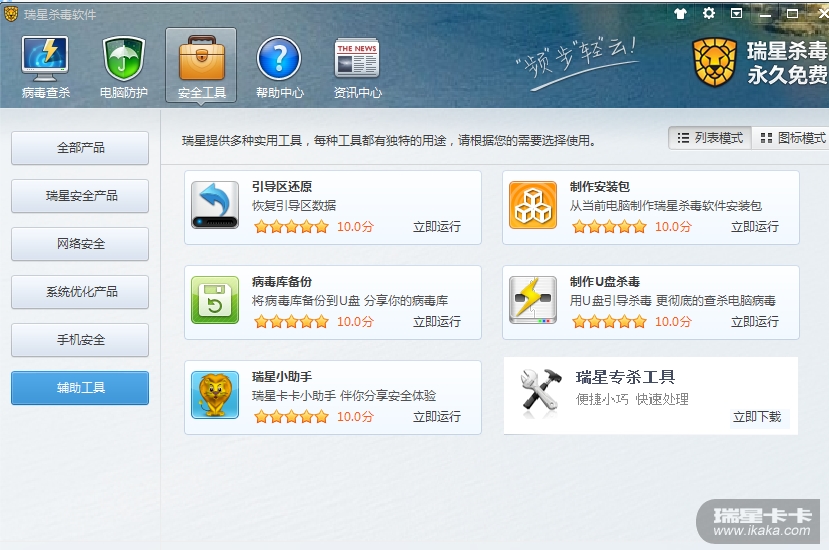This screenshot has width=829, height=550.
Task: Click the Rising lion logo at top right
Action: click(x=715, y=62)
